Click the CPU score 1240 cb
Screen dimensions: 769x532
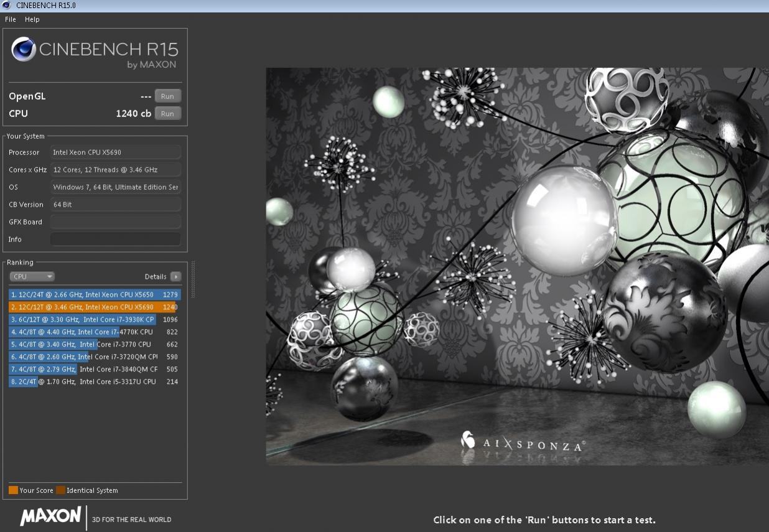coord(133,114)
